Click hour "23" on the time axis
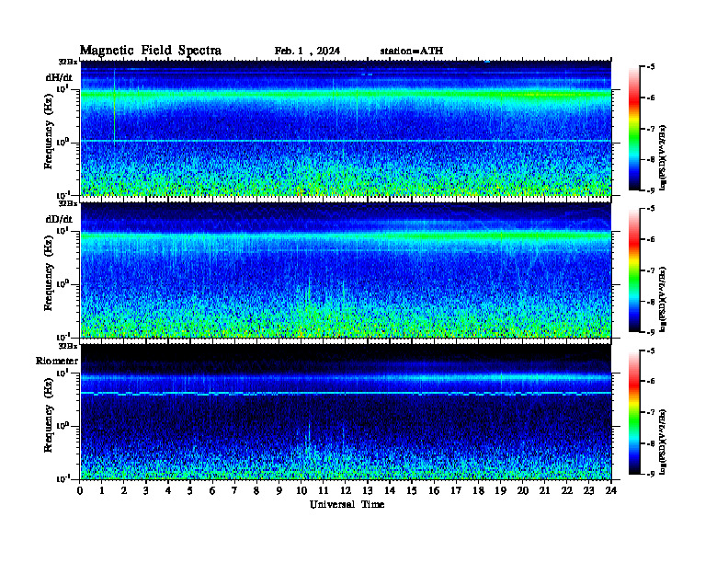728x563 pixels. pos(588,490)
